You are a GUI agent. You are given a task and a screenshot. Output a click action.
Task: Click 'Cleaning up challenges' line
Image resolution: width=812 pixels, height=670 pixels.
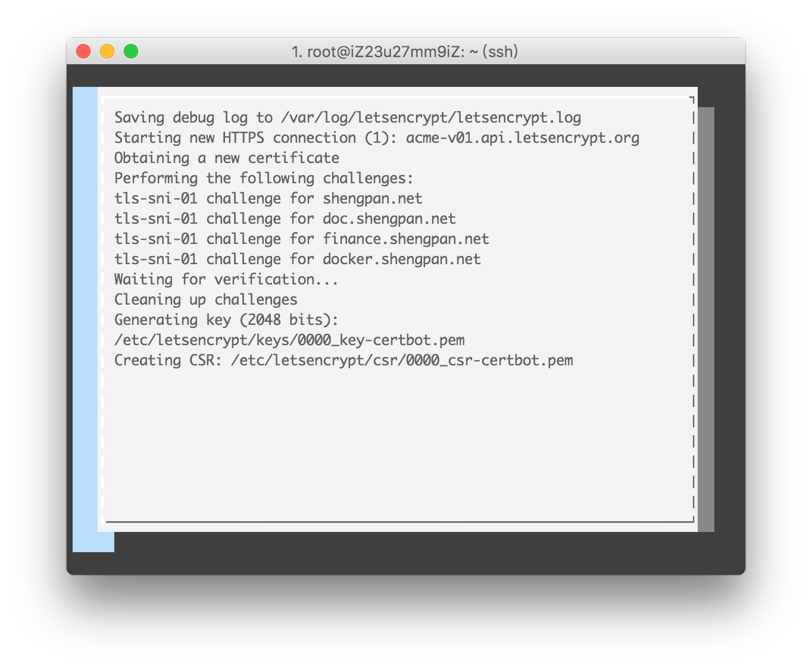tap(206, 300)
